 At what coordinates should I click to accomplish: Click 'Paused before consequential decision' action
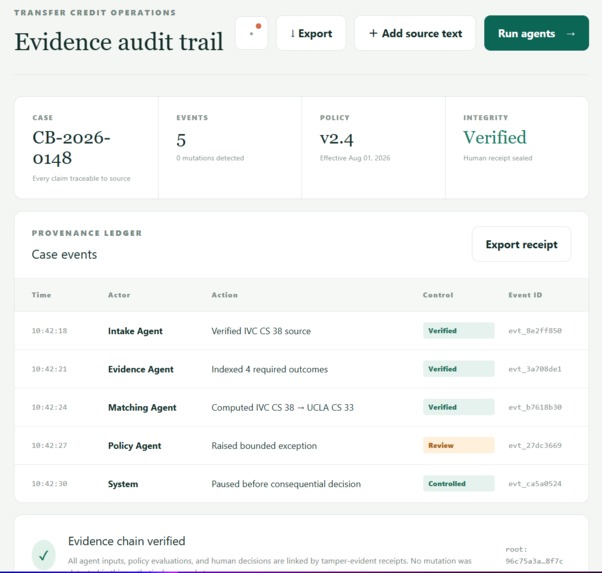coord(286,484)
